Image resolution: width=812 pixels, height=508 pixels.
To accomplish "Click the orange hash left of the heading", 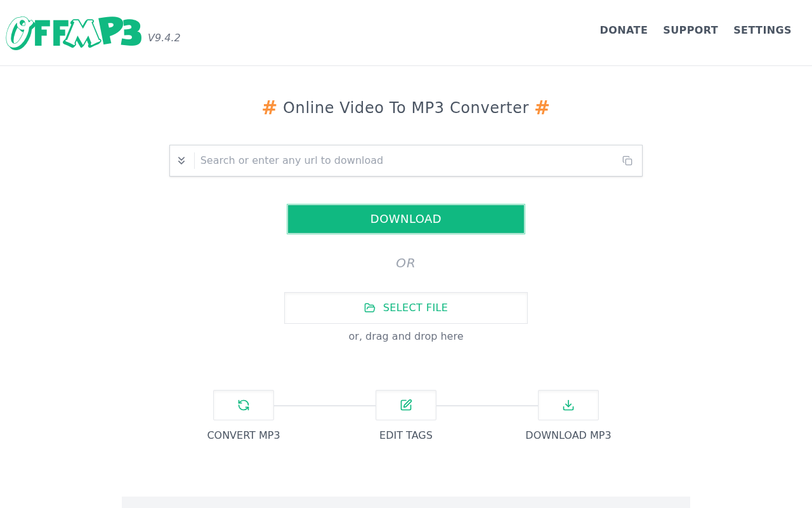I will 270,108.
